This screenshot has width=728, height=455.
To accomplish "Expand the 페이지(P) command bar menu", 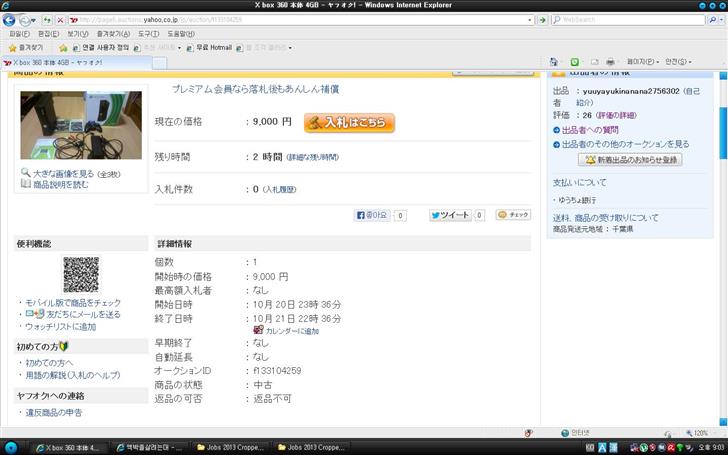I will point(643,62).
